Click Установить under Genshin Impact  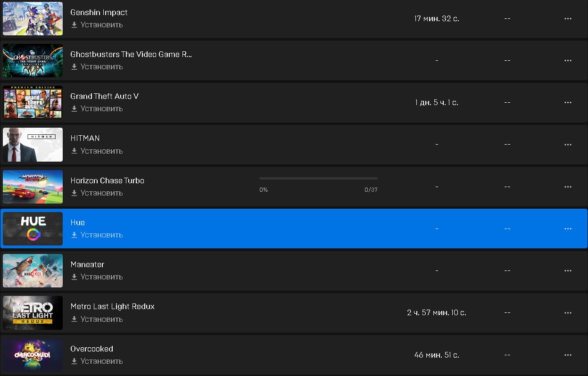[x=101, y=25]
